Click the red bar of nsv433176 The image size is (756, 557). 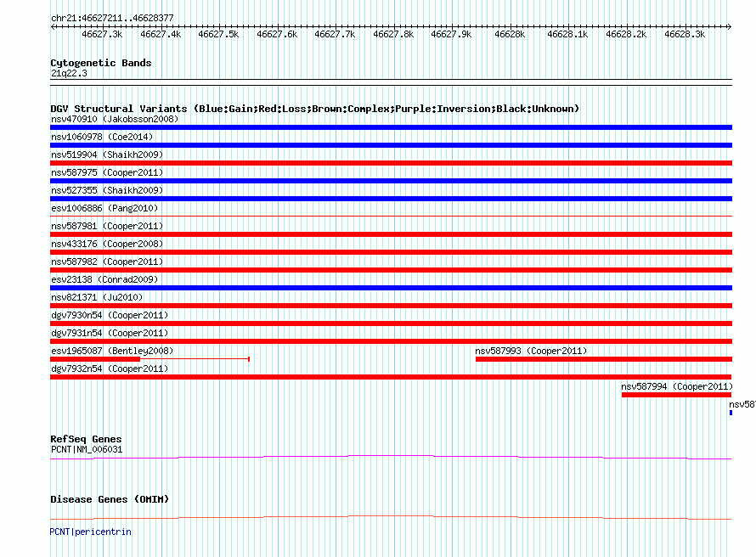(391, 252)
